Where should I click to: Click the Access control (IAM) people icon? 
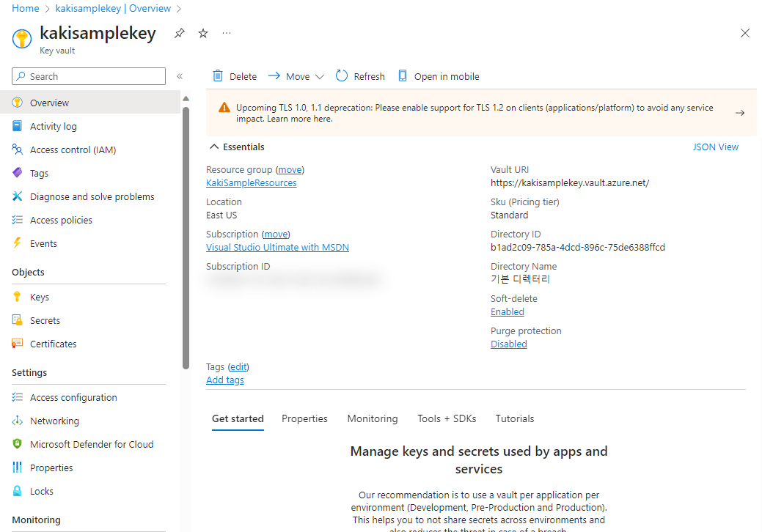coord(17,149)
